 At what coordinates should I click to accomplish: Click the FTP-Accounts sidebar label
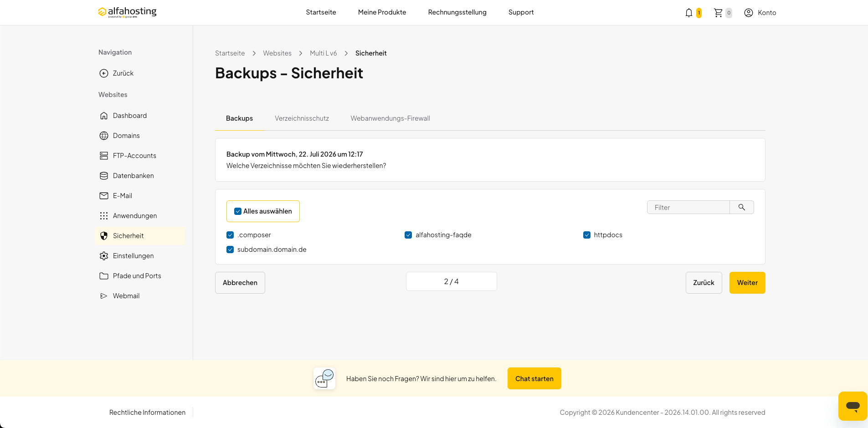[134, 156]
